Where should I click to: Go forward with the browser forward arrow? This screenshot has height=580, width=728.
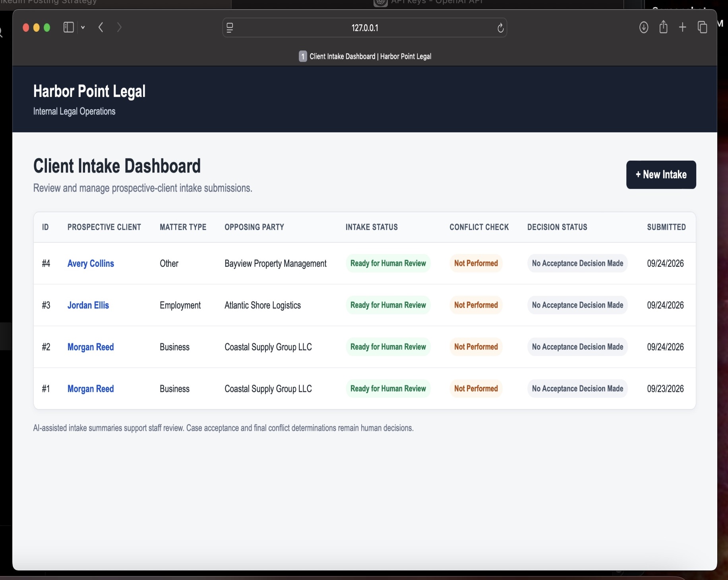coord(119,27)
